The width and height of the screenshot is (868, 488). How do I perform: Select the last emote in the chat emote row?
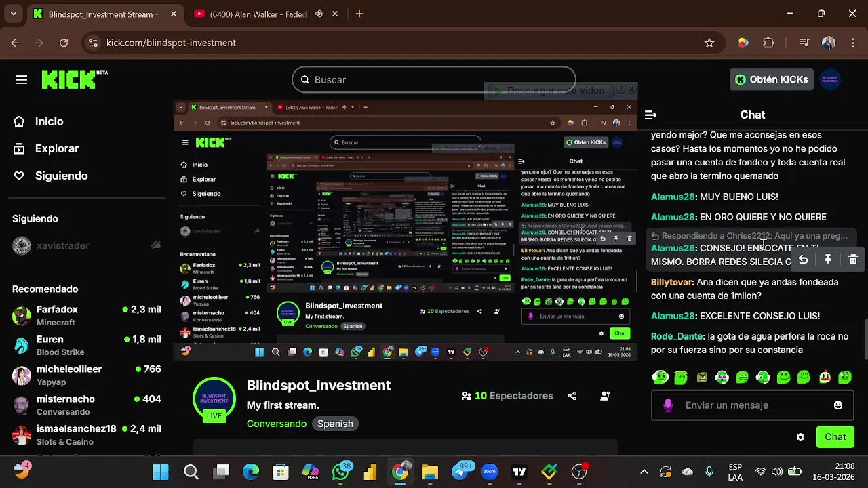point(845,377)
